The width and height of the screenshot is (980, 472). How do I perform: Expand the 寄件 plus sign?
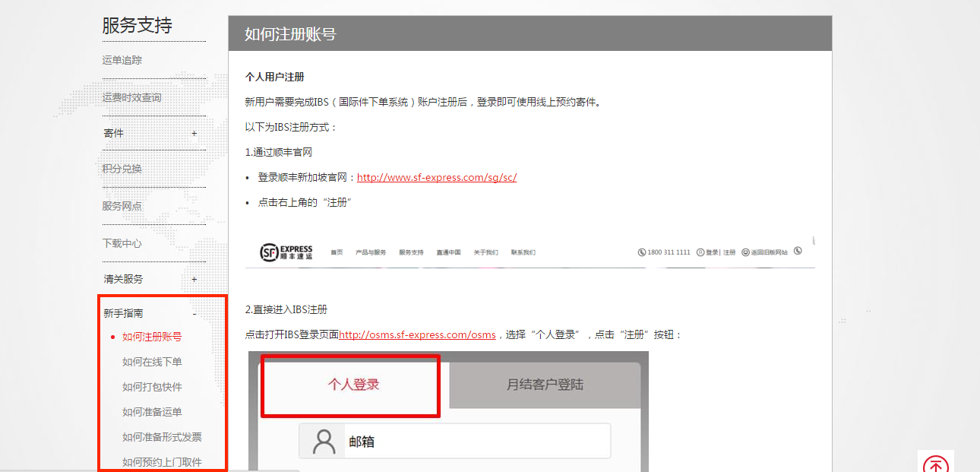pos(194,133)
